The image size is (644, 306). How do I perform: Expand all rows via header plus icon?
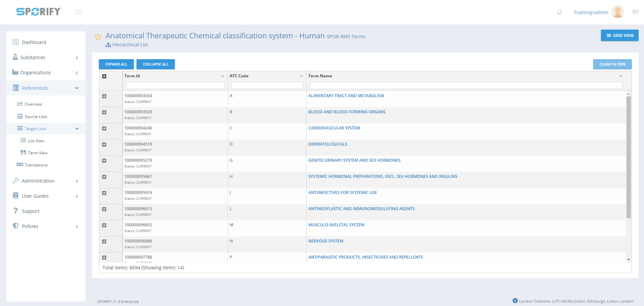(104, 76)
